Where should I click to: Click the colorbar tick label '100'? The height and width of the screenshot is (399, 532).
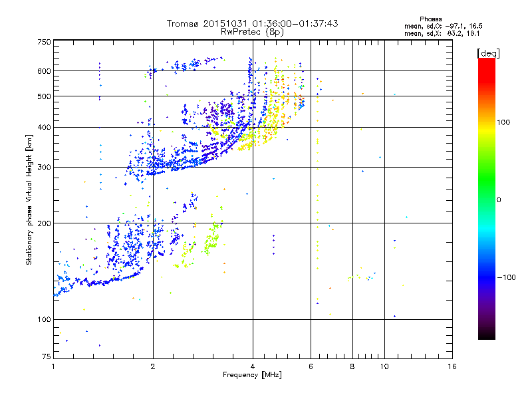pos(503,122)
